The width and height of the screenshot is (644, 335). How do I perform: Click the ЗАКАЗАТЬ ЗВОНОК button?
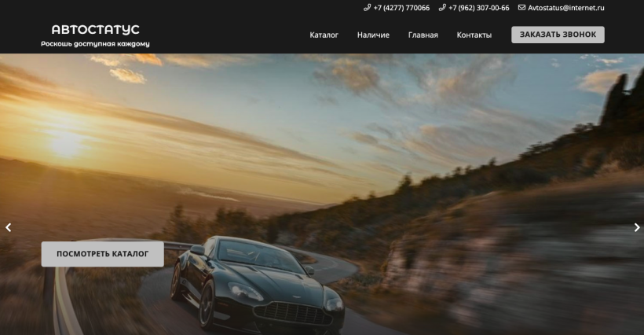coord(558,35)
